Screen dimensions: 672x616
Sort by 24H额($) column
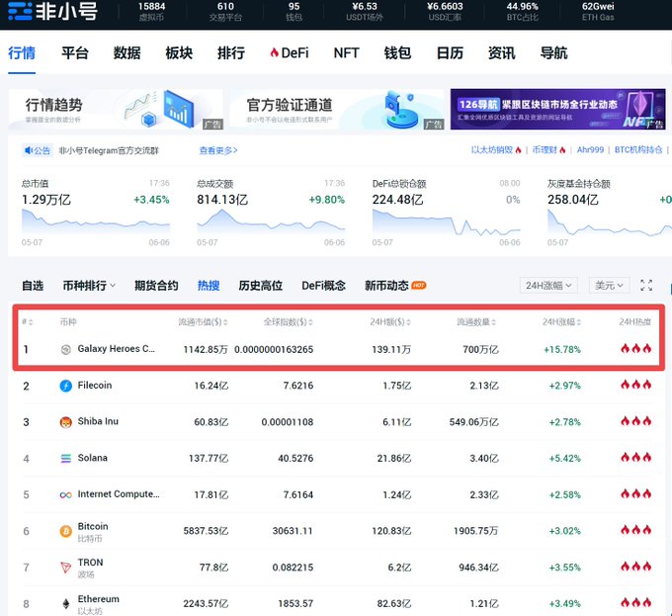[390, 321]
